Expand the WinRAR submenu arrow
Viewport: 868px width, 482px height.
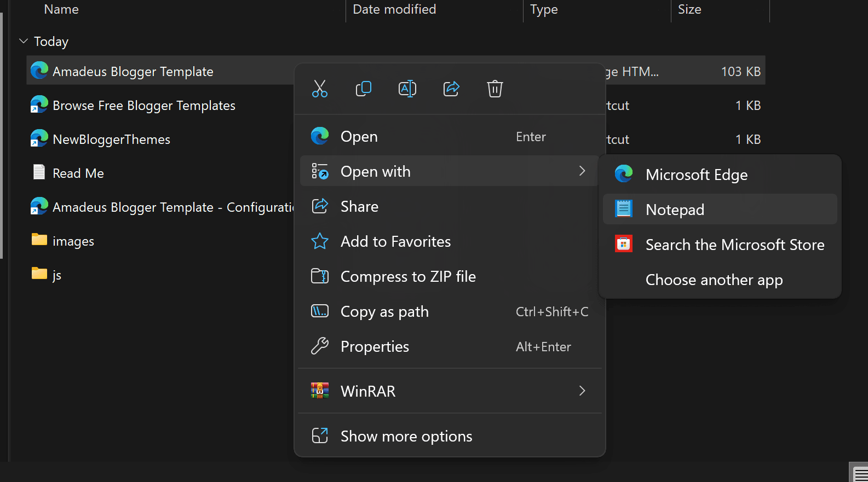(582, 391)
